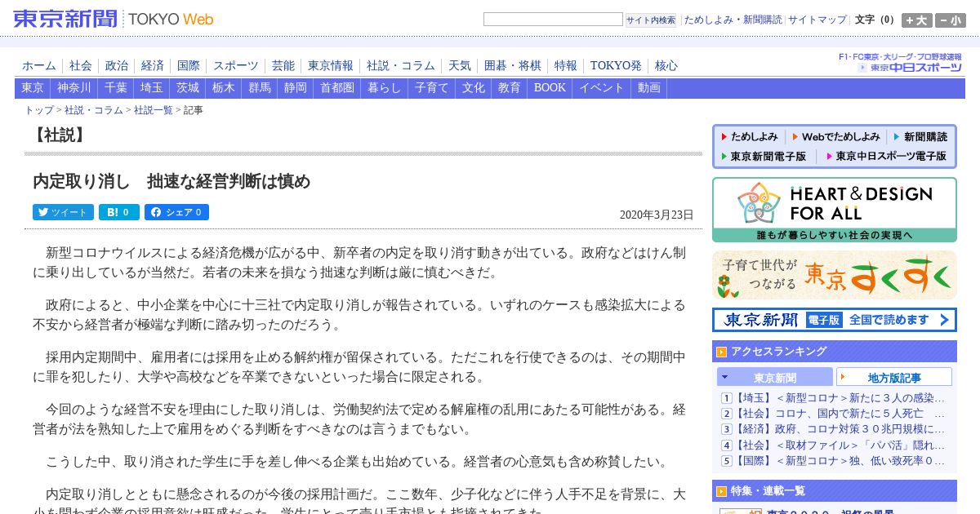Open スポーツ in the main menu
The height and width of the screenshot is (514, 980).
tap(236, 66)
